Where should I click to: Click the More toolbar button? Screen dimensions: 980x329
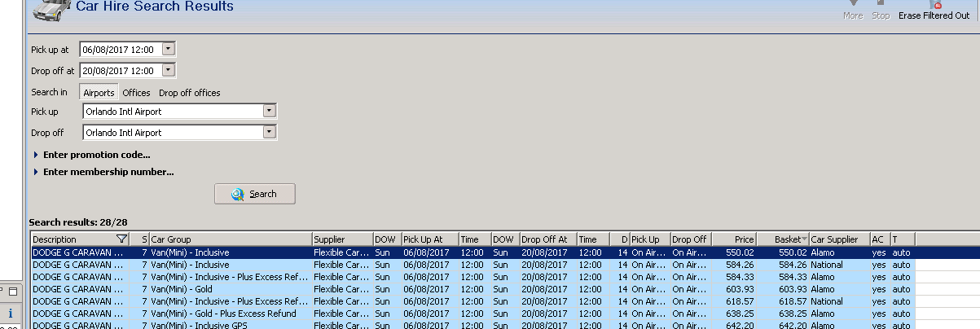coord(853,11)
